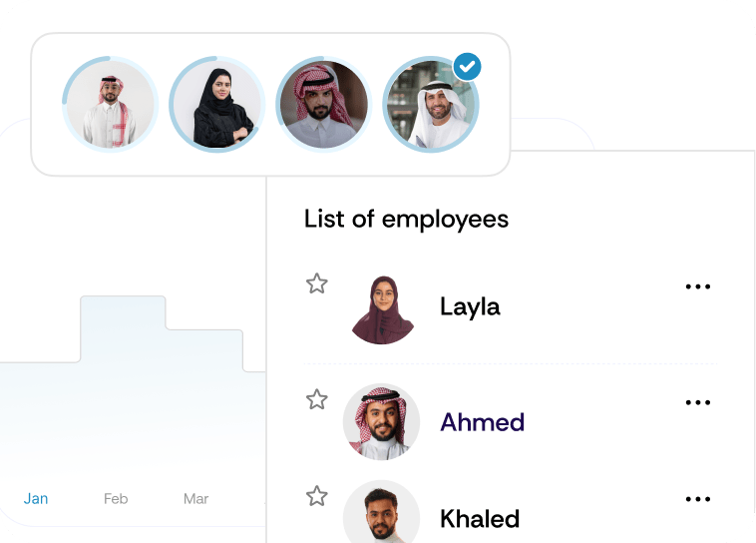Click the highlighted Ahmed name
This screenshot has width=756, height=543.
point(482,422)
